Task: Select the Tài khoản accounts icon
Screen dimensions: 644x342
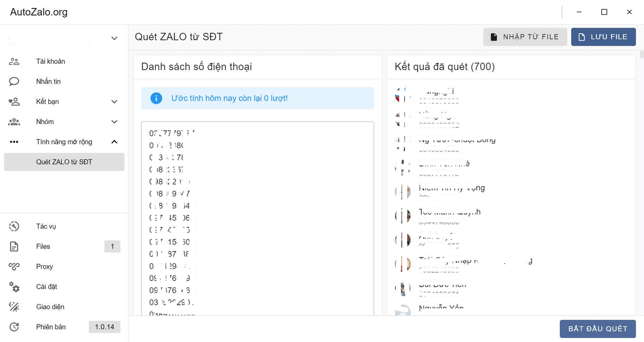Action: [14, 61]
